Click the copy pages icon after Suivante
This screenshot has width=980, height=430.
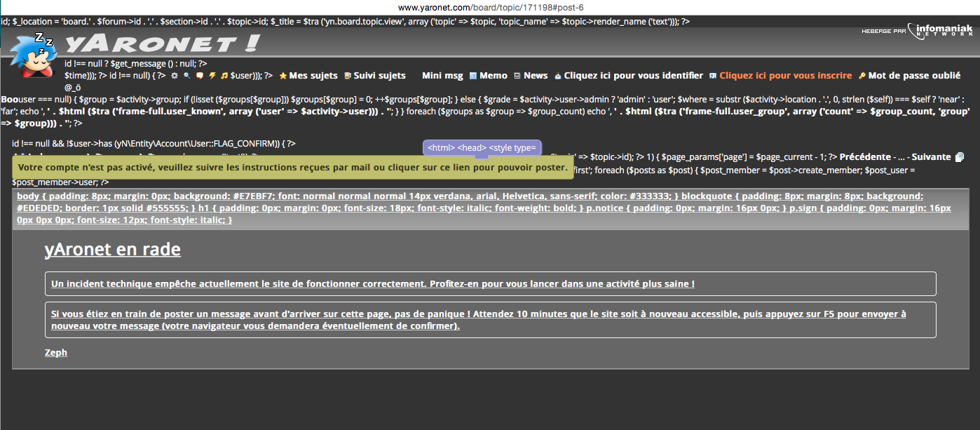960,157
